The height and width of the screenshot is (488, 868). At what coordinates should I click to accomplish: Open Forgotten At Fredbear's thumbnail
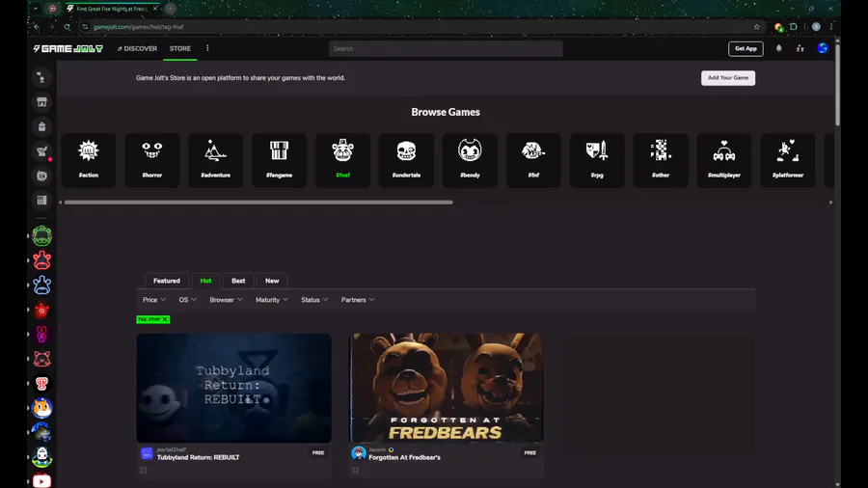(447, 388)
